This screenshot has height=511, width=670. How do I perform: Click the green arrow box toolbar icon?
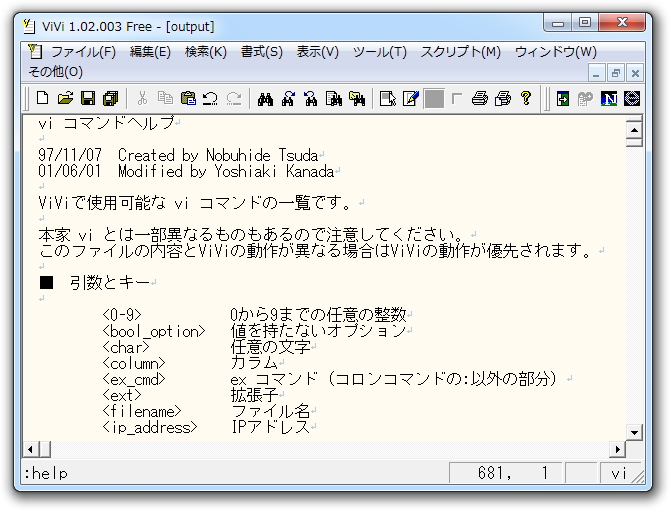[563, 99]
